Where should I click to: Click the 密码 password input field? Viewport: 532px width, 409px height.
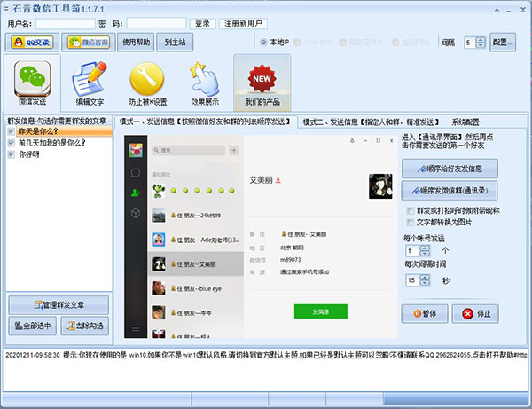(156, 23)
